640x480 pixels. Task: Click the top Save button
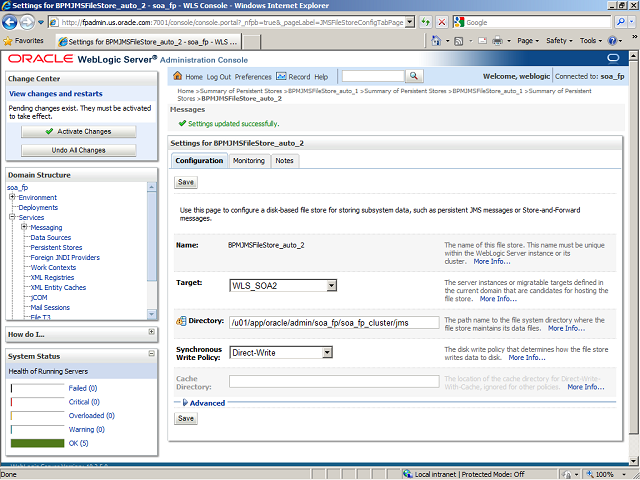pyautogui.click(x=186, y=182)
